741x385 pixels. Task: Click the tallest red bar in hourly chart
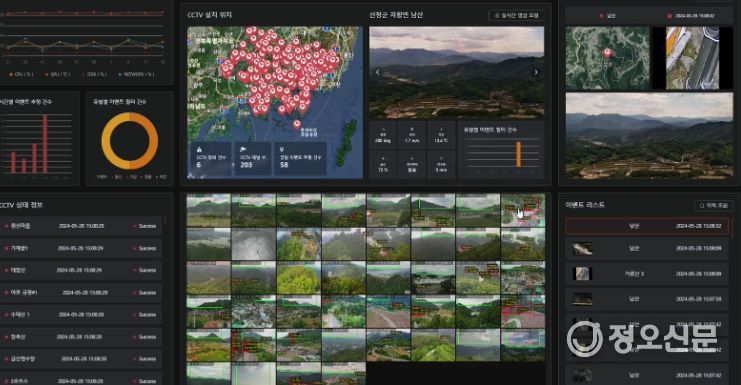(x=45, y=144)
